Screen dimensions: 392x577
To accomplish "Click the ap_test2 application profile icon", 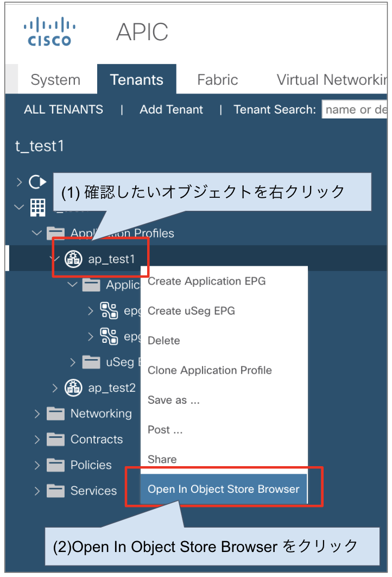I will point(73,388).
